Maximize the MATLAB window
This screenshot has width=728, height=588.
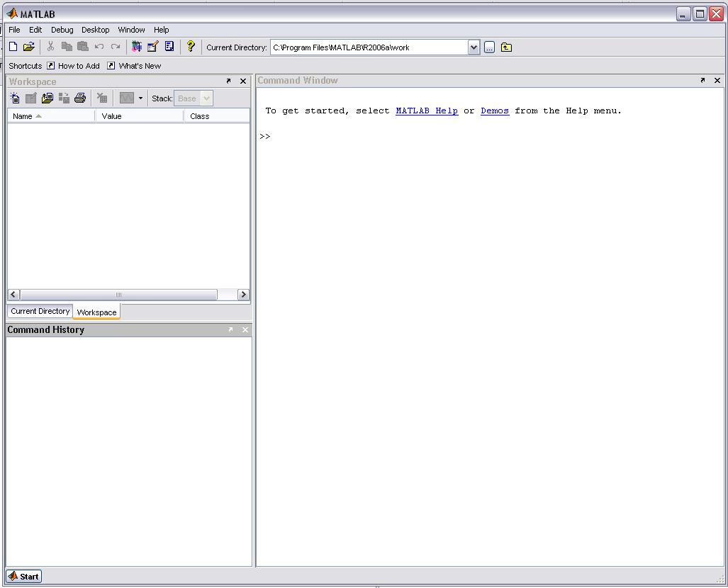[x=700, y=14]
